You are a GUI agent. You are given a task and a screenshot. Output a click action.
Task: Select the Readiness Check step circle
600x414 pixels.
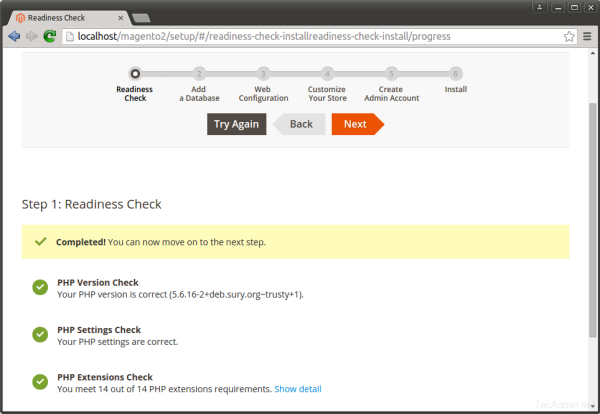click(x=135, y=73)
